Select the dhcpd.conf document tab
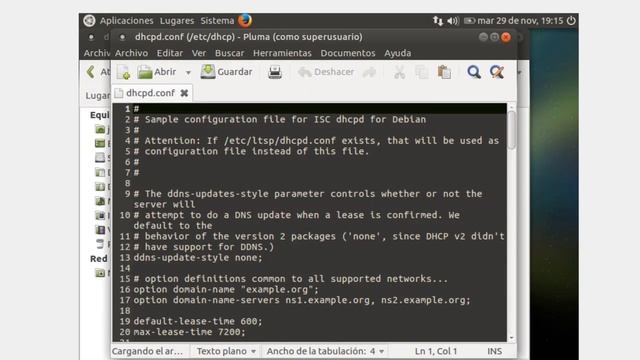 150,93
